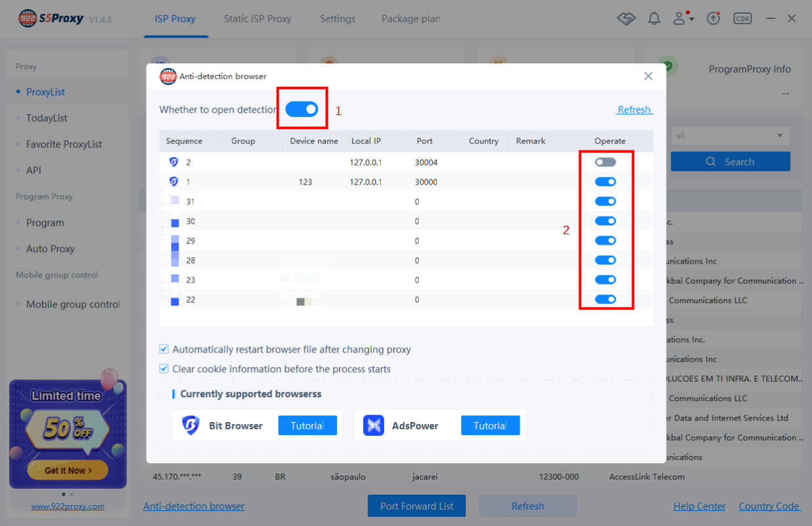Viewport: 812px width, 526px height.
Task: Click the Refresh button in the bottom bar
Action: pos(527,506)
